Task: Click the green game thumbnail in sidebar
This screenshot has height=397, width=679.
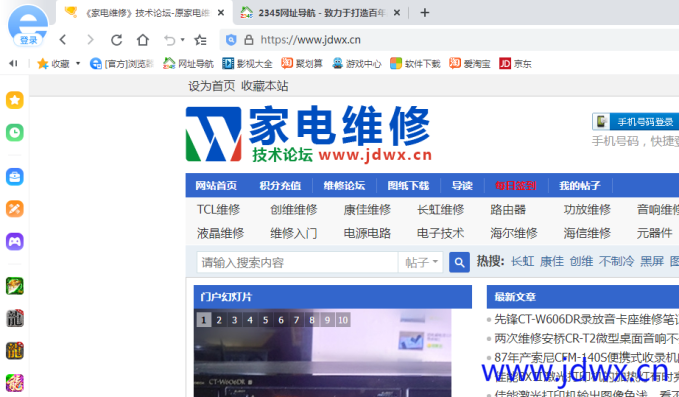Action: pos(15,286)
